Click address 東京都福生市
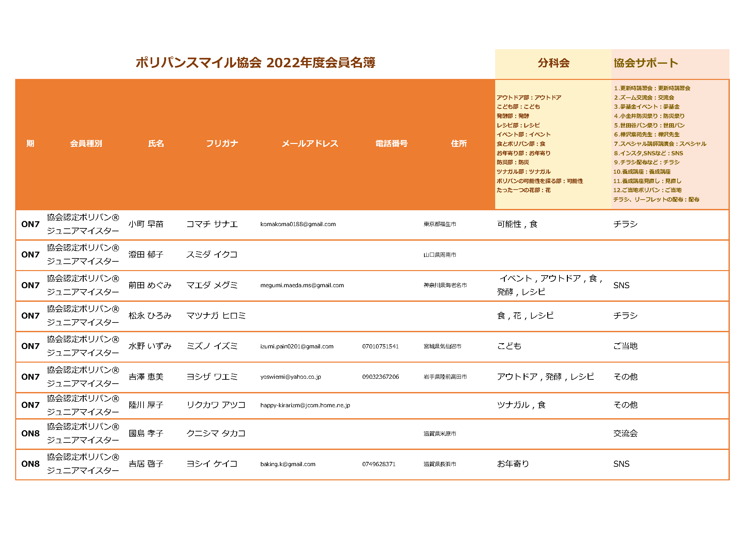The width and height of the screenshot is (756, 535). [440, 224]
